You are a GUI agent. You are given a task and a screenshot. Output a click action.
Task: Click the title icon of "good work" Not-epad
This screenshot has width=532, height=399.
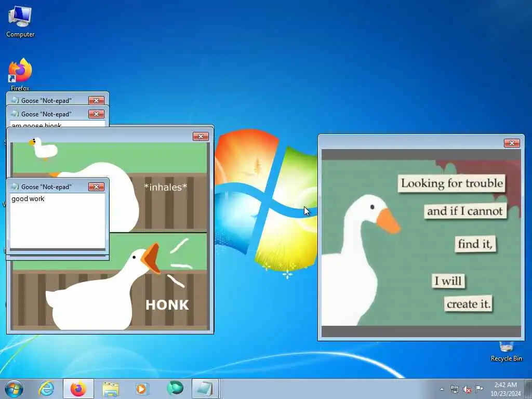(15, 187)
